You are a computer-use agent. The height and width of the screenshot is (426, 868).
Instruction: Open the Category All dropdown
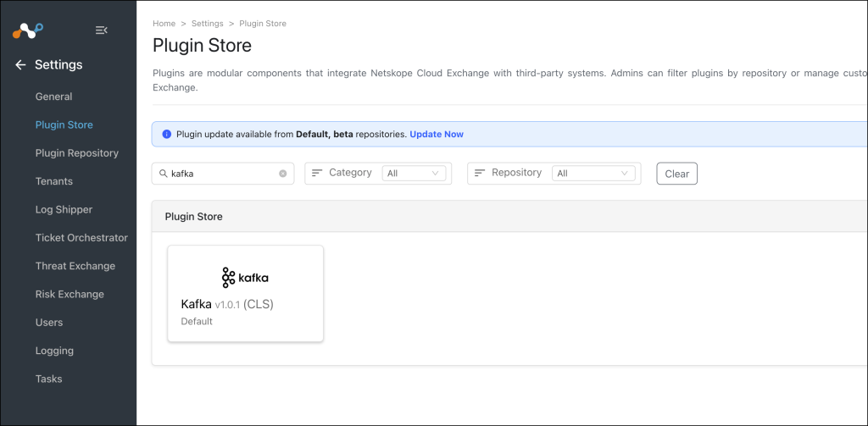[414, 173]
